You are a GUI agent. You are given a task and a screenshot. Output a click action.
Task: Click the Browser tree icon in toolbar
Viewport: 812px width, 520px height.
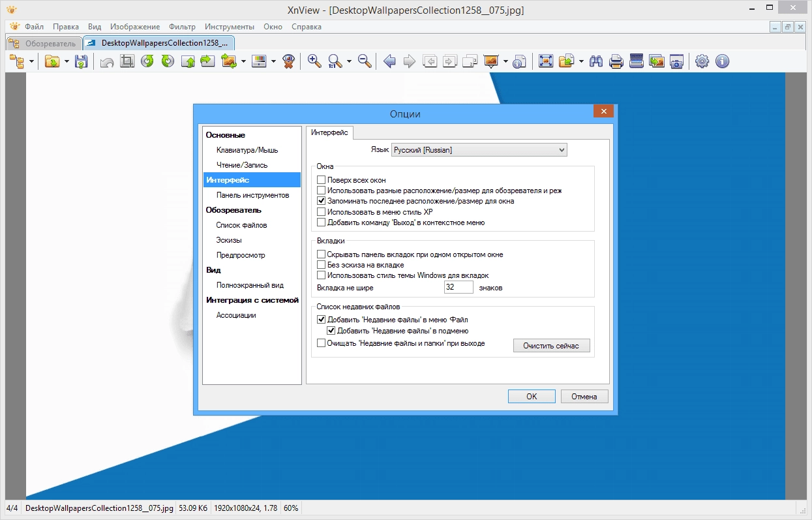pyautogui.click(x=17, y=61)
